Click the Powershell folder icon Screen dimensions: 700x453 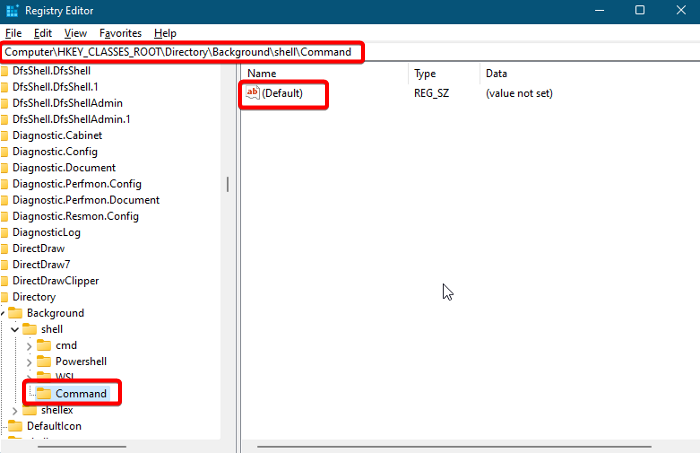pyautogui.click(x=44, y=361)
